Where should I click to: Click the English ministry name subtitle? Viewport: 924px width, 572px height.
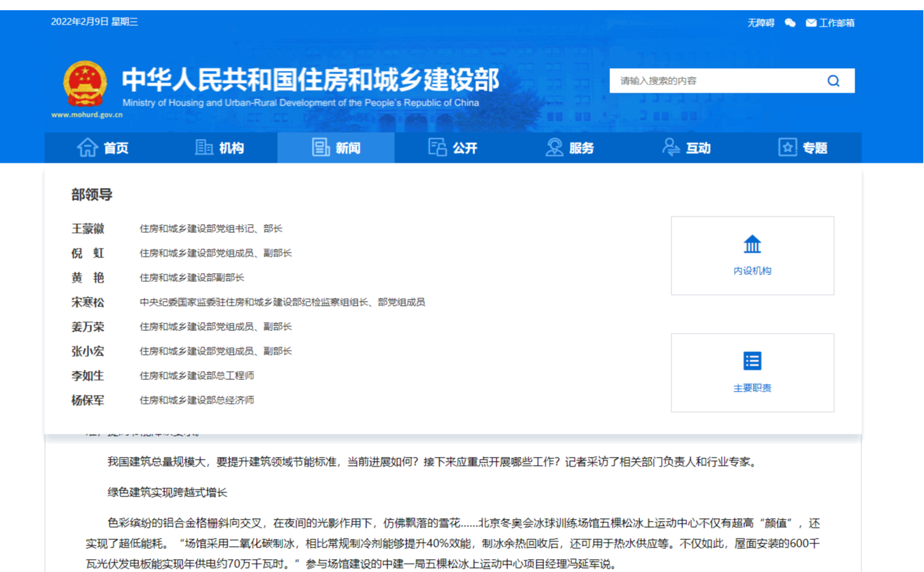pyautogui.click(x=301, y=103)
